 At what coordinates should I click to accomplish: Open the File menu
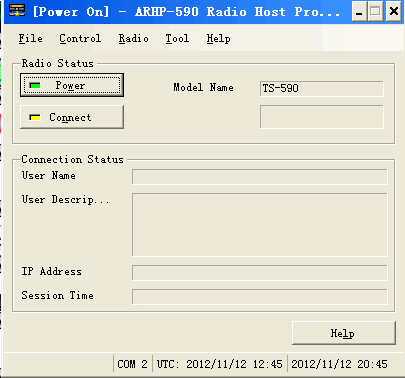coord(30,39)
